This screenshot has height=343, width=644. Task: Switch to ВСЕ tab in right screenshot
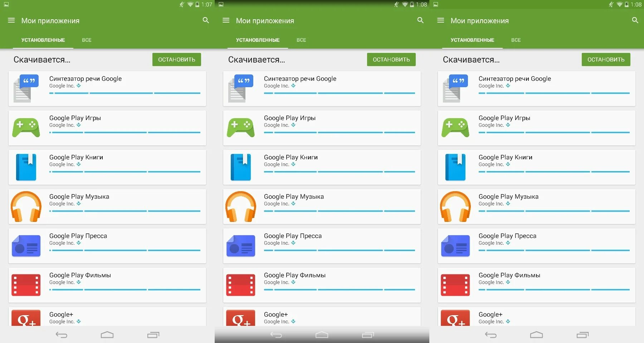tap(516, 40)
